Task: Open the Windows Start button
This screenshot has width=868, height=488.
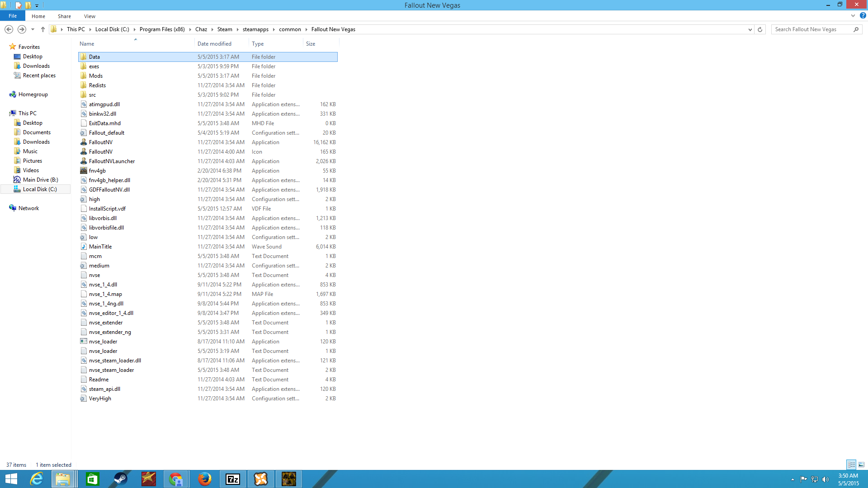Action: coord(11,479)
